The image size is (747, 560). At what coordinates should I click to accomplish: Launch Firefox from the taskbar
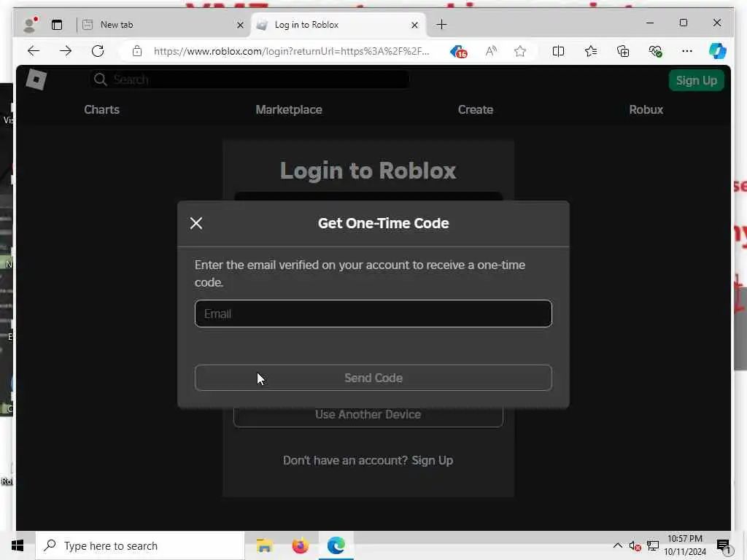pyautogui.click(x=300, y=545)
